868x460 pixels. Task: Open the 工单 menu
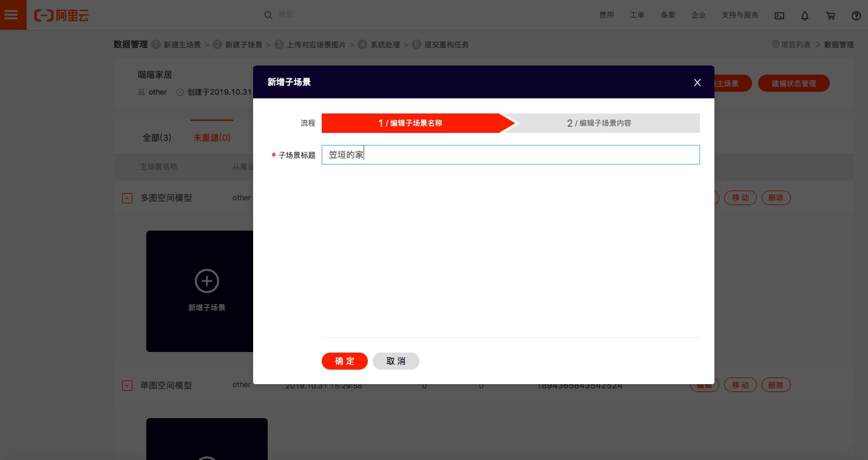pyautogui.click(x=637, y=15)
